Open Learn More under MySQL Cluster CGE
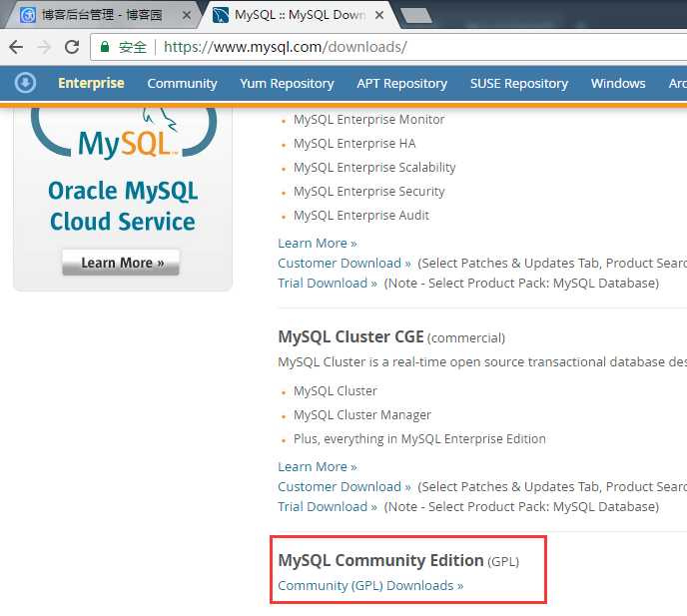 click(x=318, y=467)
